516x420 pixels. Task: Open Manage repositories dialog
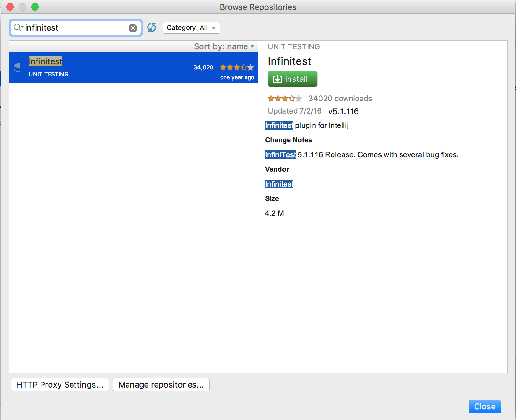161,385
